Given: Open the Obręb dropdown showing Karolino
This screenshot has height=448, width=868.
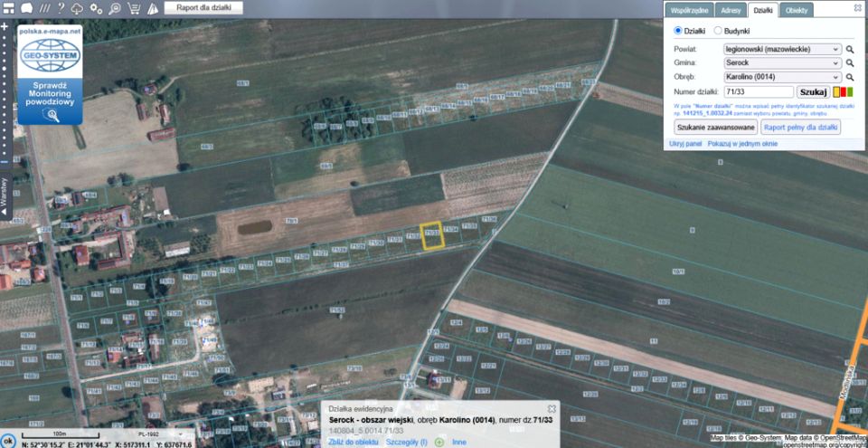Looking at the screenshot, I should 782,77.
